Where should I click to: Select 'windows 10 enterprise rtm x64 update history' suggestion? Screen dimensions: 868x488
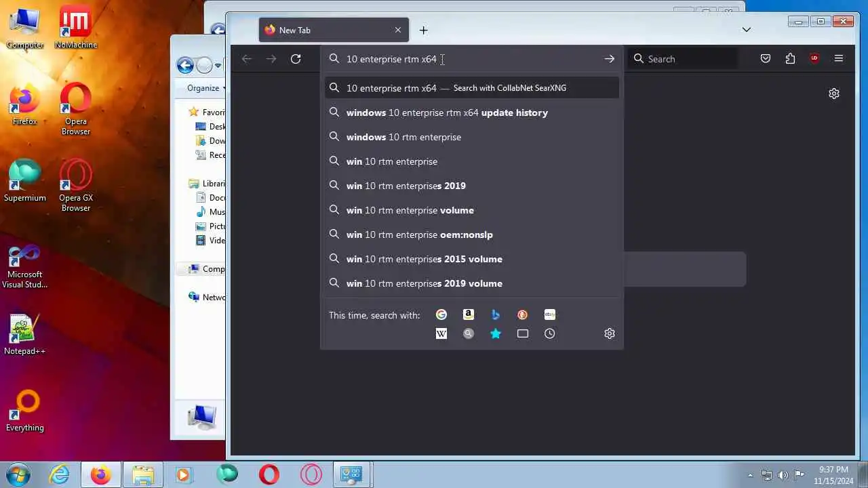pos(472,113)
